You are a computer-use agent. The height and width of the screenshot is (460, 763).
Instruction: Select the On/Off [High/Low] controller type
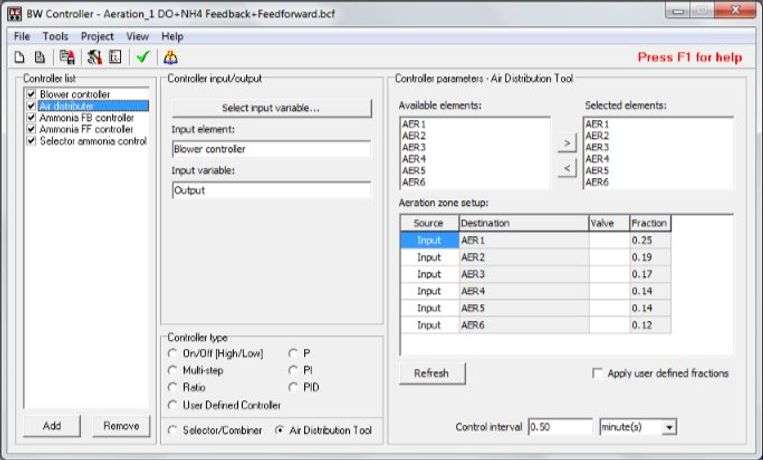pos(172,353)
